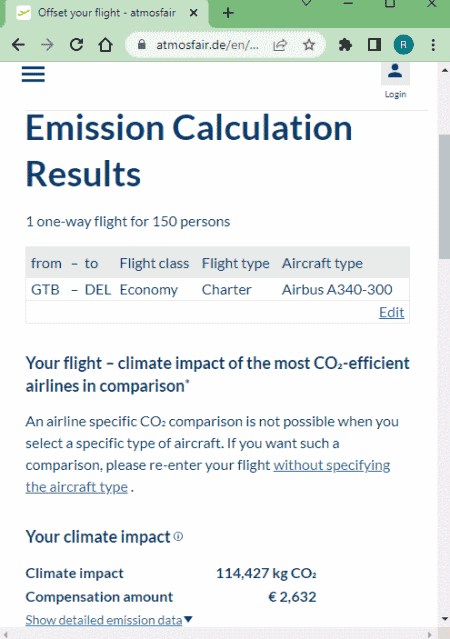Expand Show detailed emission data
The image size is (450, 639).
[x=108, y=620]
